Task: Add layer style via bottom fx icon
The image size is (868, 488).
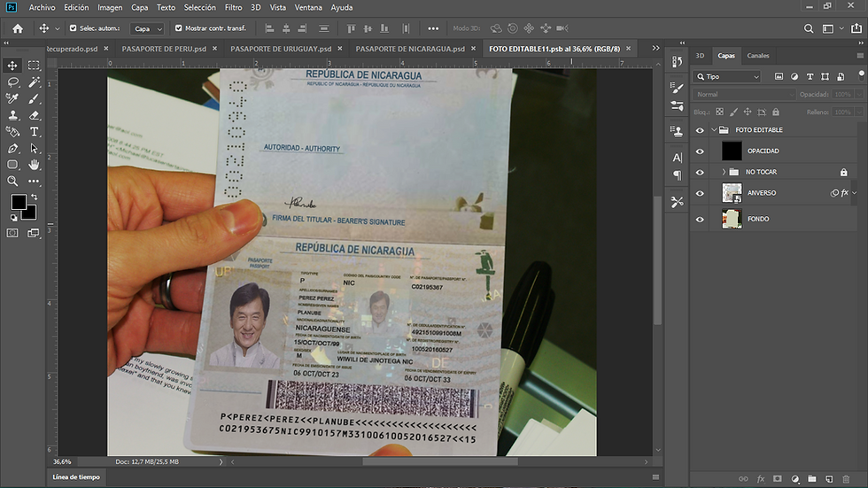Action: pyautogui.click(x=761, y=478)
